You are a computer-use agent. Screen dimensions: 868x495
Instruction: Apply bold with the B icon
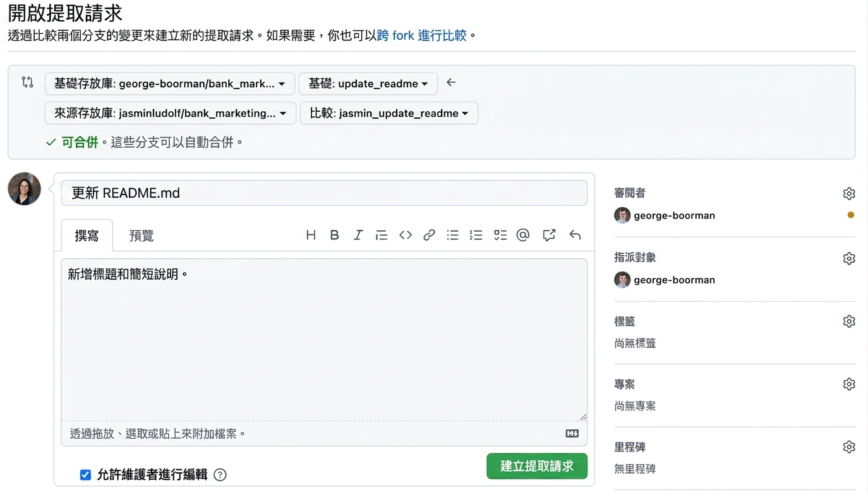pos(335,235)
